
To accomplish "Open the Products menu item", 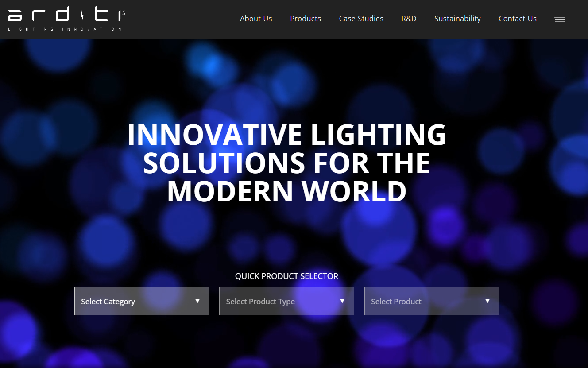I will (306, 19).
